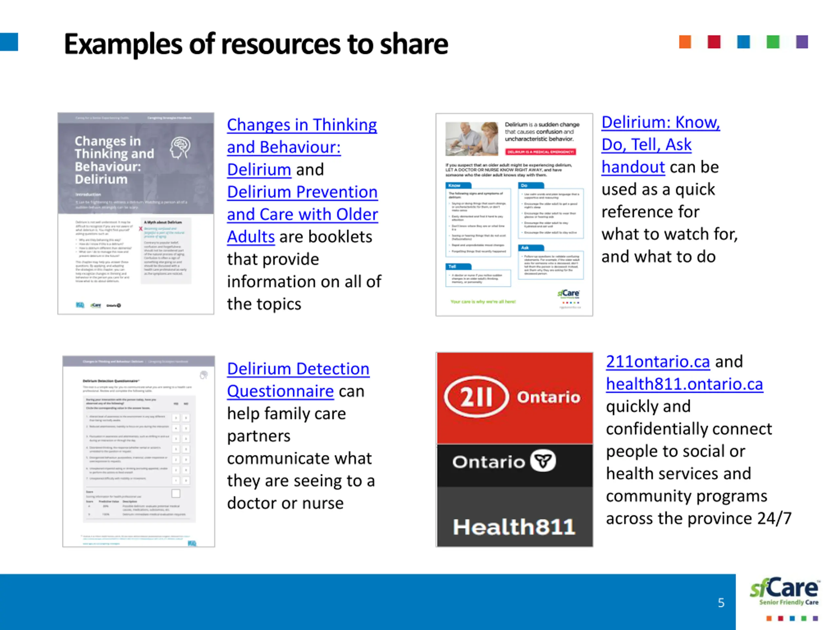Click the red square in the header

(x=714, y=42)
